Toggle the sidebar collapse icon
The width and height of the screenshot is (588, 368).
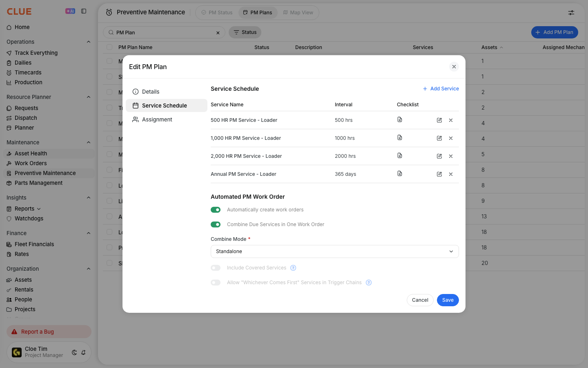coord(84,11)
